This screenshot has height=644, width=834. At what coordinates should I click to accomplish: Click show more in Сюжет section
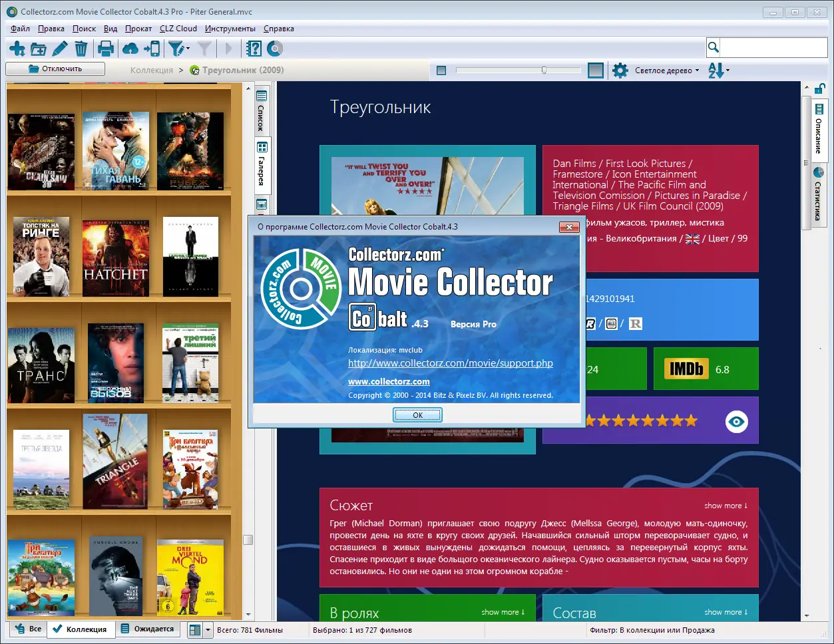(x=726, y=506)
